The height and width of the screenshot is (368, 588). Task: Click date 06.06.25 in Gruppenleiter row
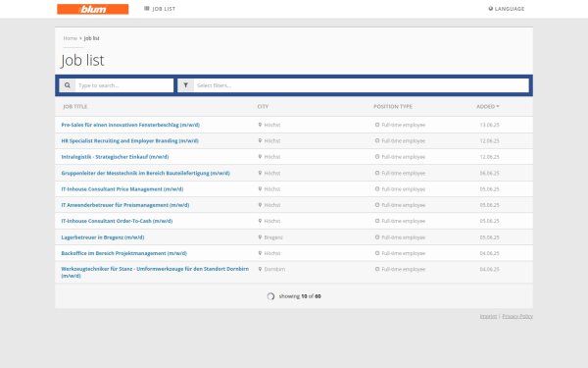pos(489,173)
